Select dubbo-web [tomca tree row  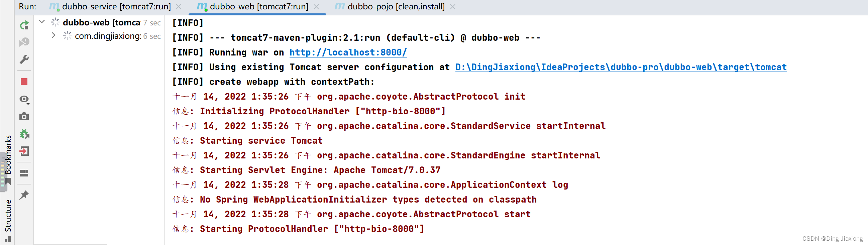coord(99,22)
